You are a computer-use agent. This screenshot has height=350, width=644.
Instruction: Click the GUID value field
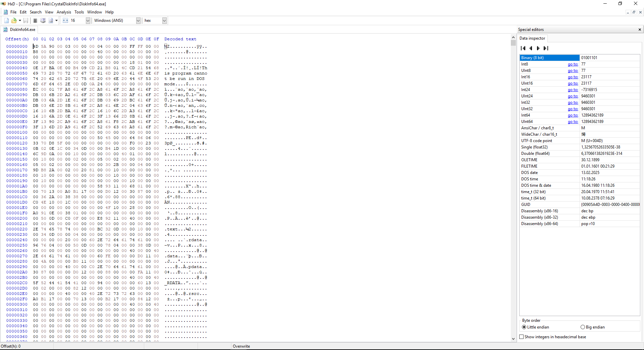tap(610, 205)
